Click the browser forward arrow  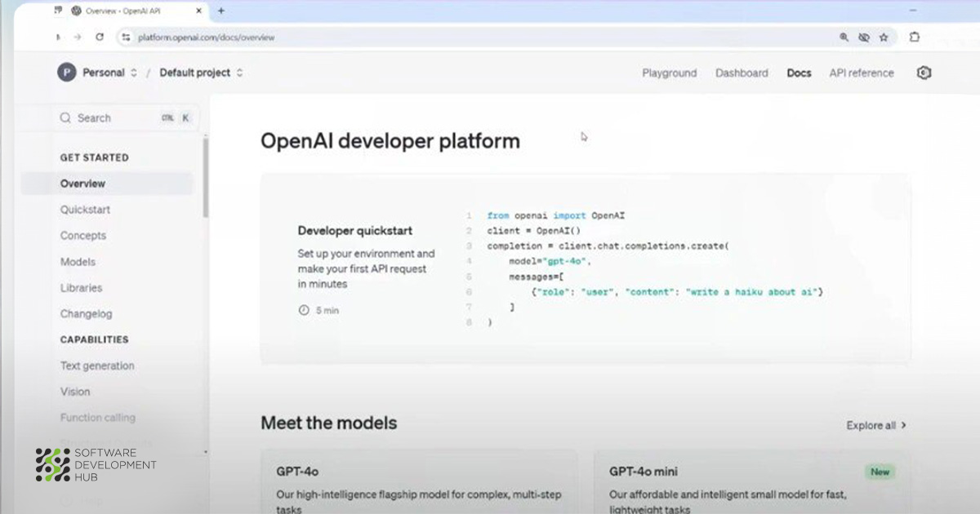point(78,38)
